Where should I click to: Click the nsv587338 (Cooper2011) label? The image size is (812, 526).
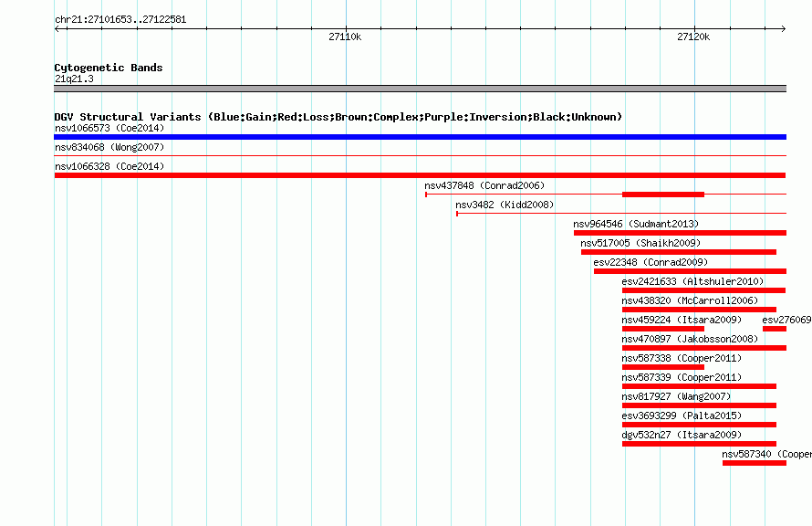point(682,358)
